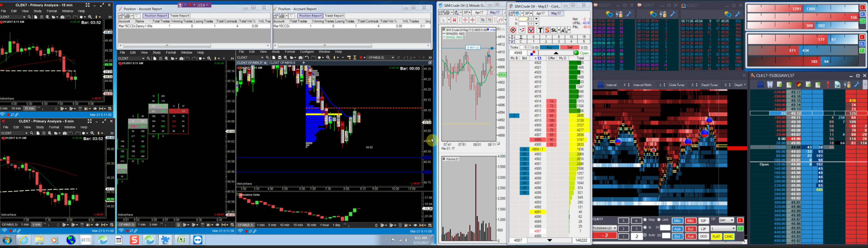Adjust Interval stepper in heatmap toolbar

click(629, 85)
